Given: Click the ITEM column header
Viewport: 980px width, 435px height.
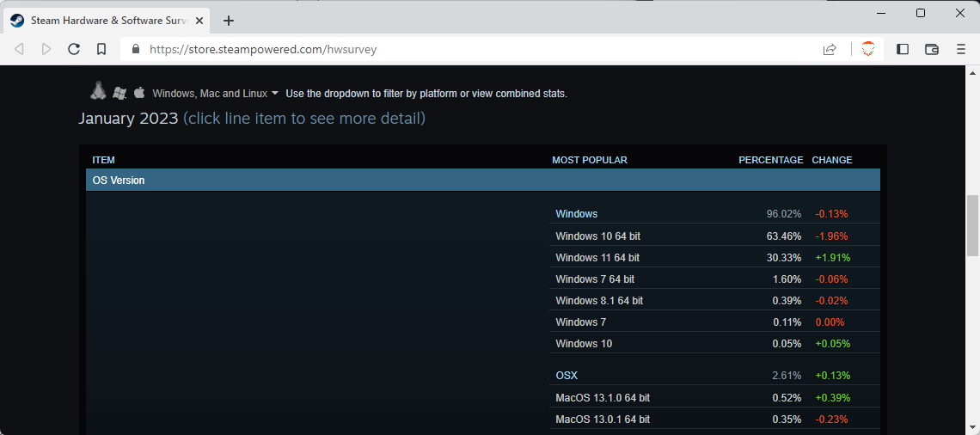Looking at the screenshot, I should point(104,160).
